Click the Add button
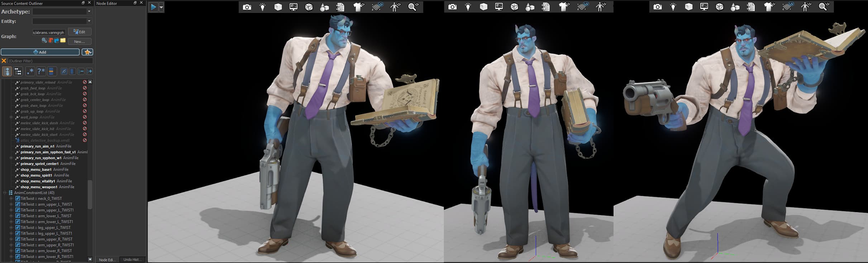 40,52
